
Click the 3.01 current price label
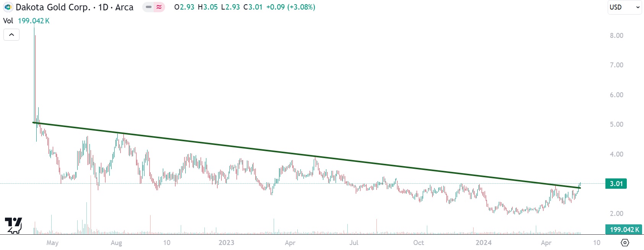click(616, 184)
